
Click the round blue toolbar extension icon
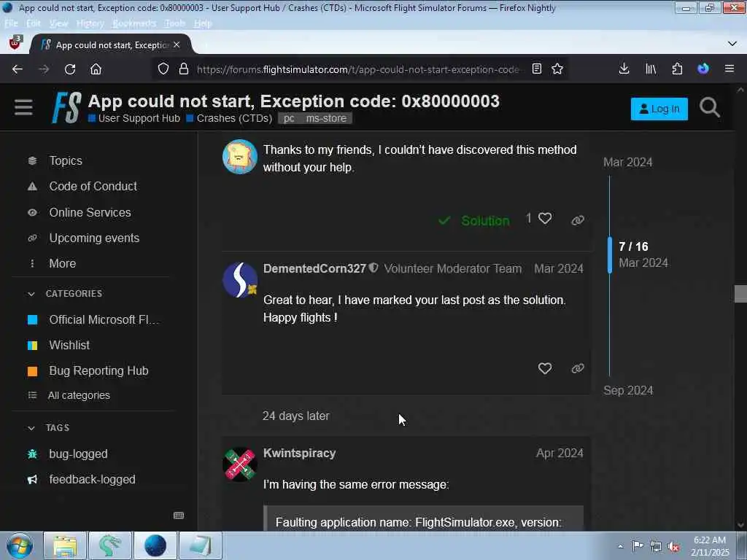coord(703,69)
